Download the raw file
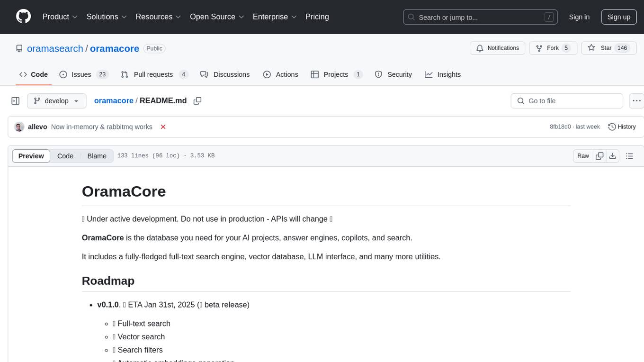The image size is (644, 362). 612,156
